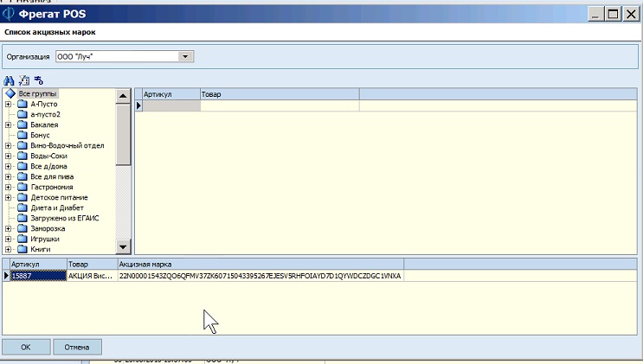Click tree scrollbar down arrow

[x=123, y=246]
